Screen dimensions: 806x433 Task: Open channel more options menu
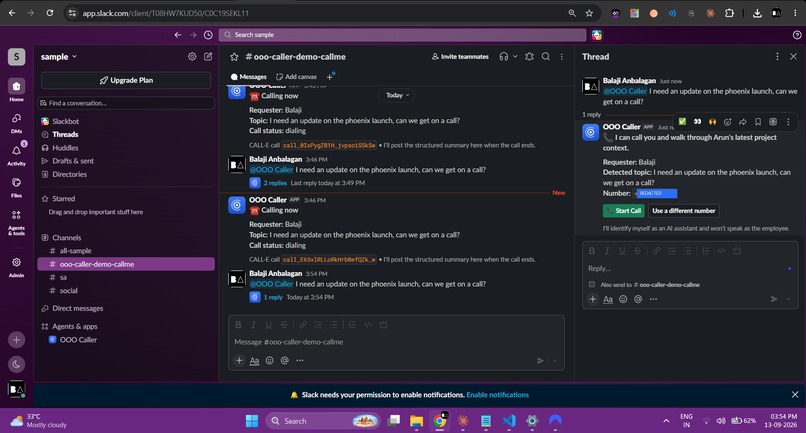click(562, 57)
